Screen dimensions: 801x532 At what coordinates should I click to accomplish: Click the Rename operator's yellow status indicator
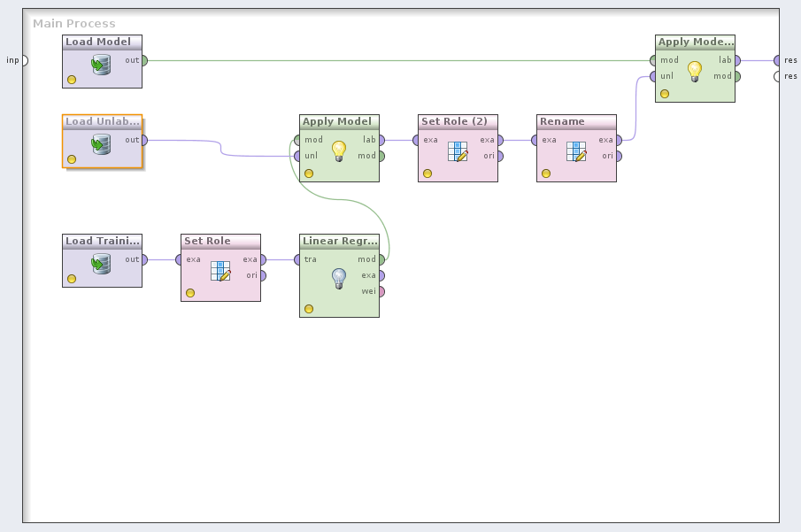[546, 173]
